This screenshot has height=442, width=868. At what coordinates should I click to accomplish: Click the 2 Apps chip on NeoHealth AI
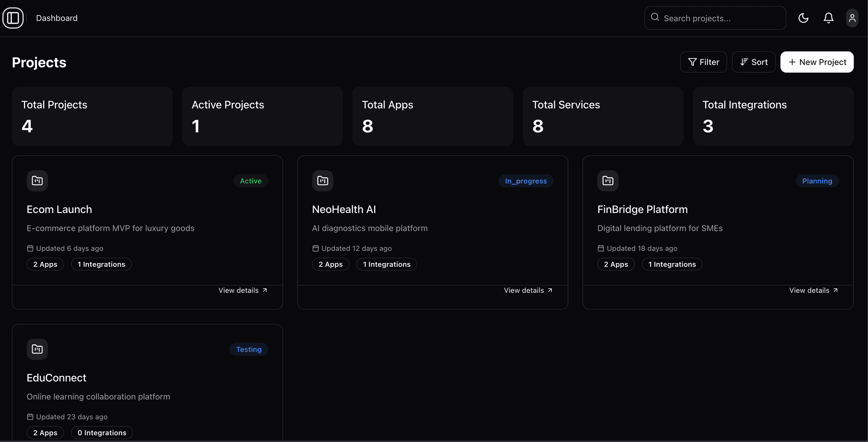click(331, 264)
